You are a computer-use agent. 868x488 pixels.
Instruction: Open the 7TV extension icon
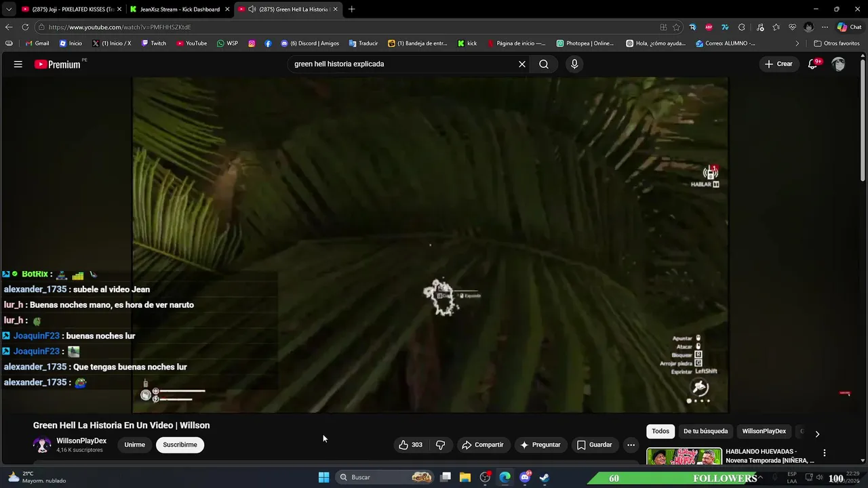[x=725, y=27]
